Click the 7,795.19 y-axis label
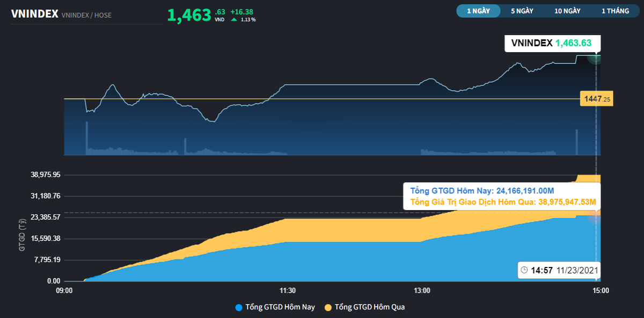The height and width of the screenshot is (318, 644). [x=47, y=260]
